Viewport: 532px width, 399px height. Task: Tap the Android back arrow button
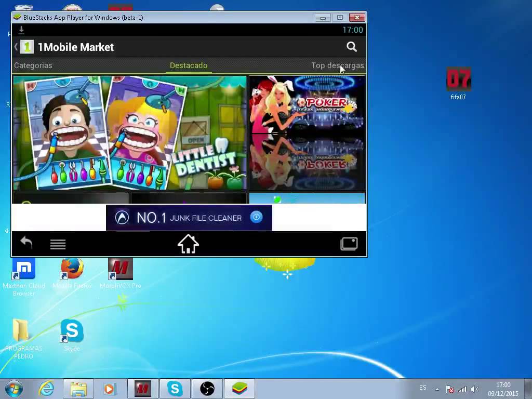(26, 243)
